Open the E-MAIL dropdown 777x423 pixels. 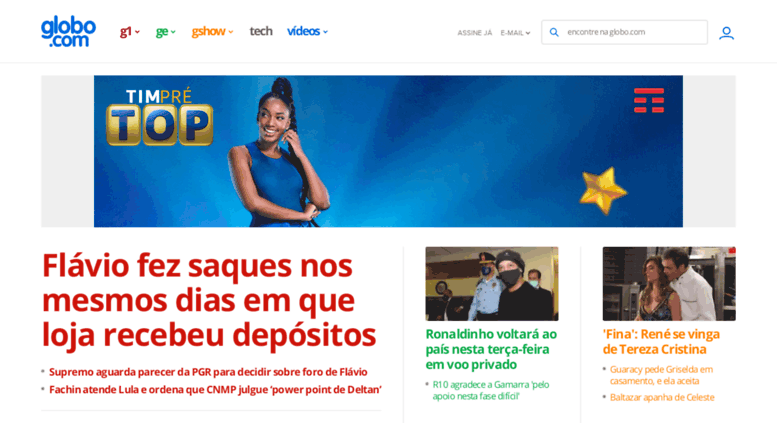coord(515,33)
